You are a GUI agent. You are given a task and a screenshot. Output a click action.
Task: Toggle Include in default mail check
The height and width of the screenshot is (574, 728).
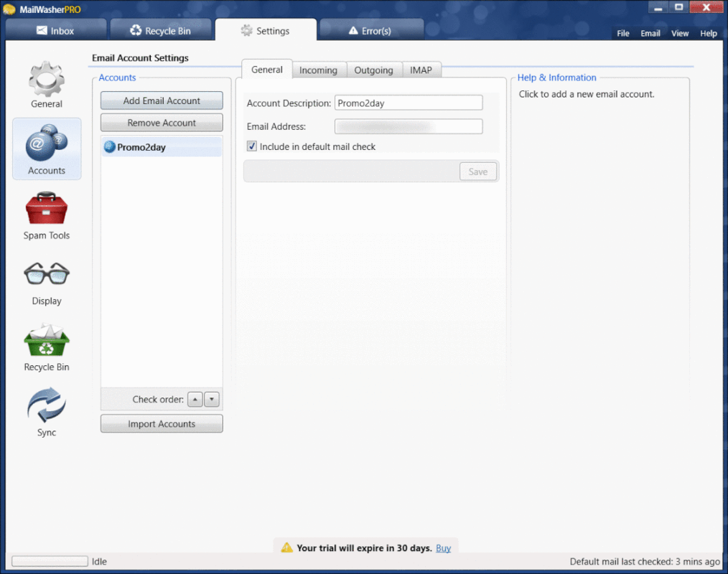(x=252, y=146)
